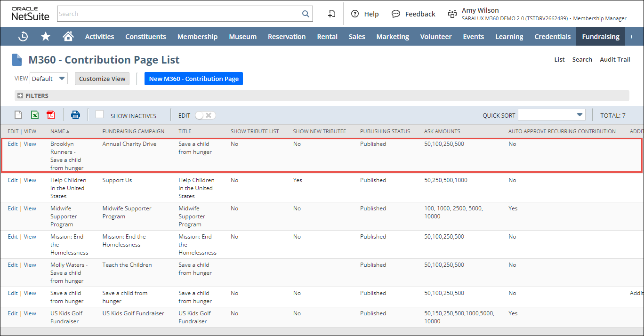
Task: Check the Show Inactives checkbox
Action: [99, 114]
